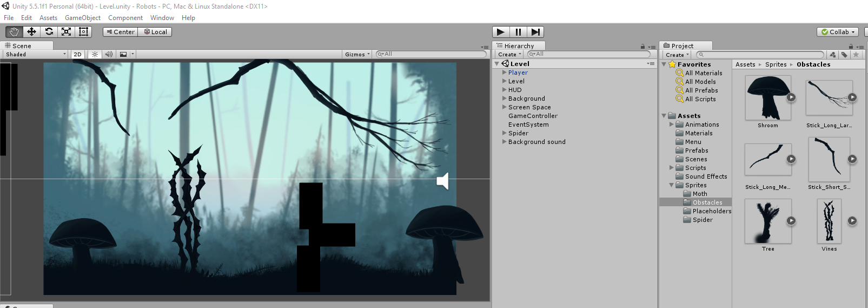Click the Pause button
Image resolution: width=868 pixels, height=308 pixels.
click(x=518, y=32)
